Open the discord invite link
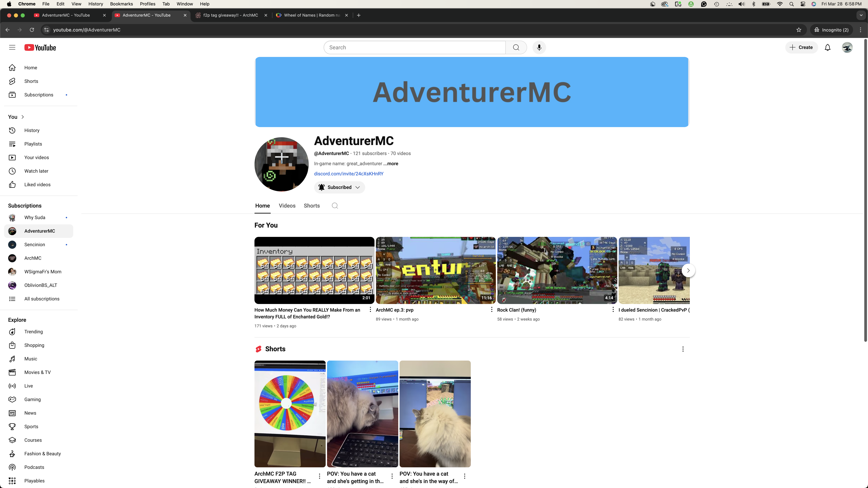The width and height of the screenshot is (868, 488). point(349,174)
